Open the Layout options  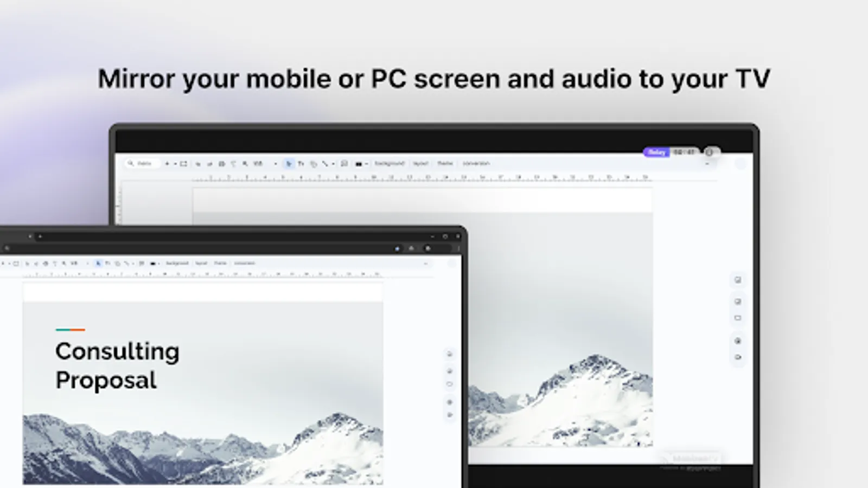[x=421, y=163]
